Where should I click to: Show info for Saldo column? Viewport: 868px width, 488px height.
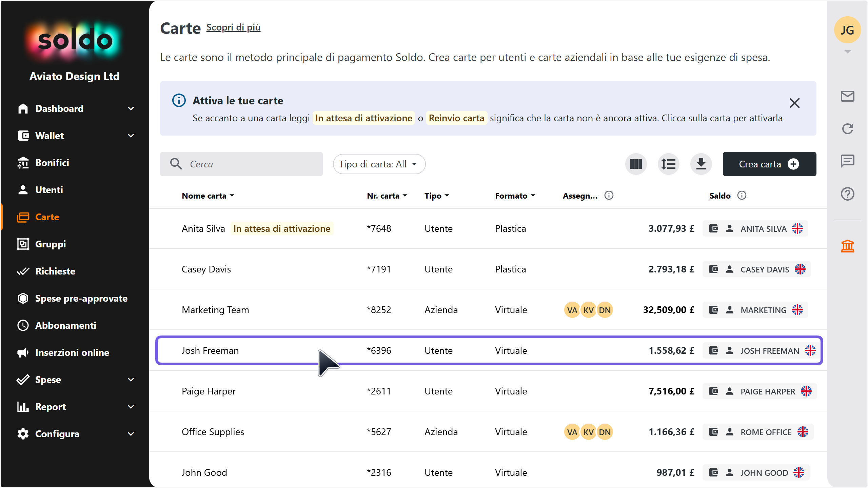[742, 196]
